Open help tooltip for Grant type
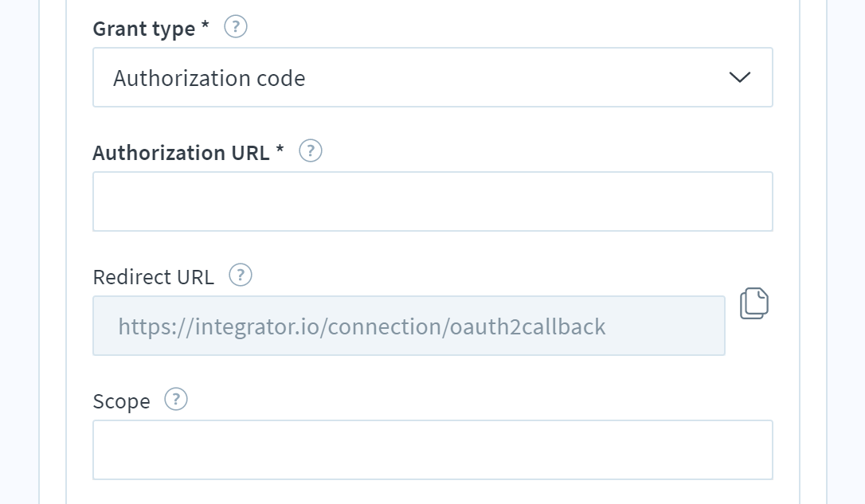Screen dimensions: 865x504 (236, 26)
